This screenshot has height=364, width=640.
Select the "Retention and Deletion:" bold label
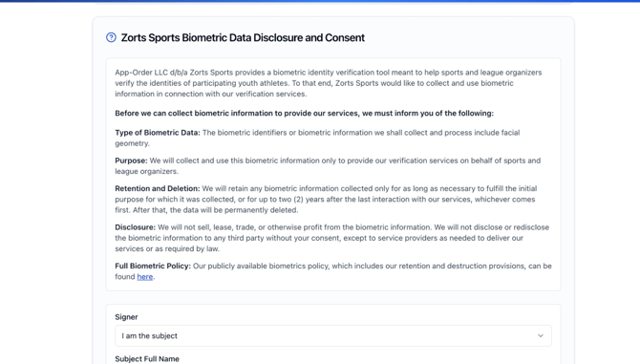point(158,188)
